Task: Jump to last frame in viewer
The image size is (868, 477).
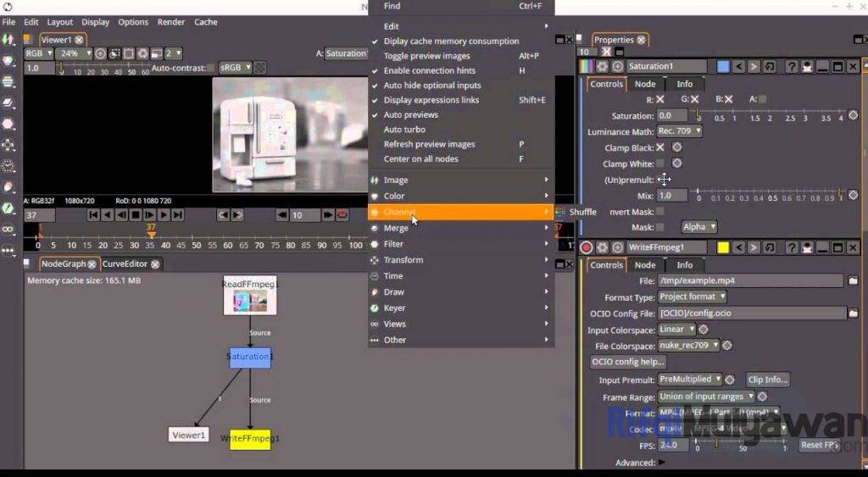Action: (178, 214)
